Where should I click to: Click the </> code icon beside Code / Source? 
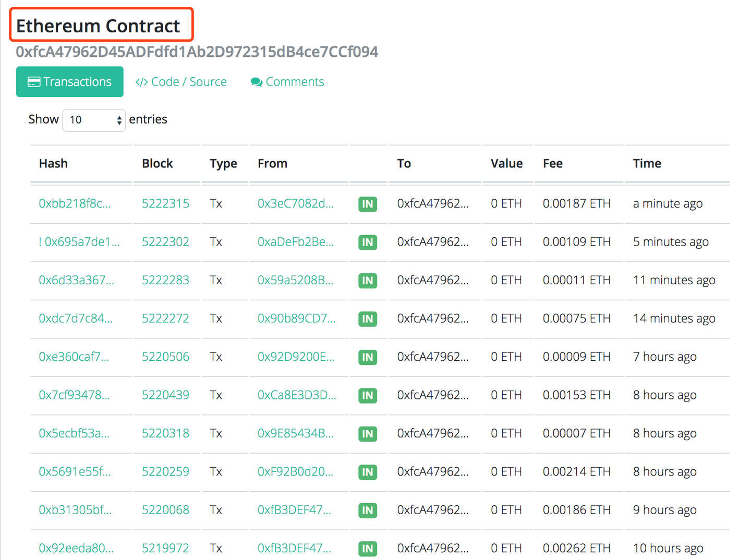coord(141,82)
